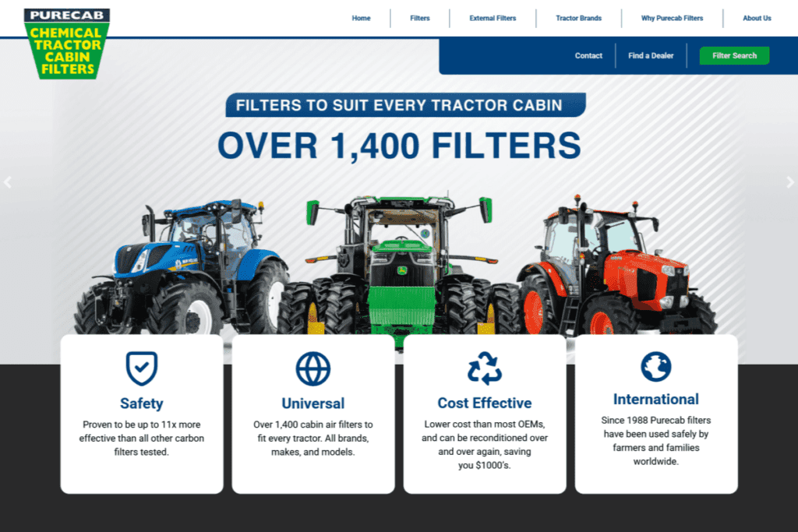798x532 pixels.
Task: Select External Filters in the navigation
Action: click(x=493, y=19)
